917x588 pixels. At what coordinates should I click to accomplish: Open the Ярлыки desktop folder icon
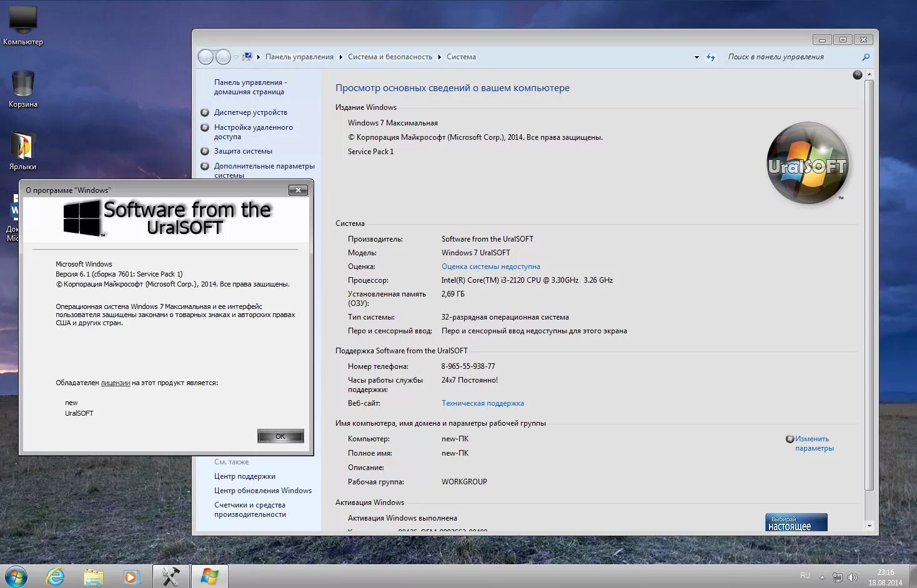(x=22, y=150)
